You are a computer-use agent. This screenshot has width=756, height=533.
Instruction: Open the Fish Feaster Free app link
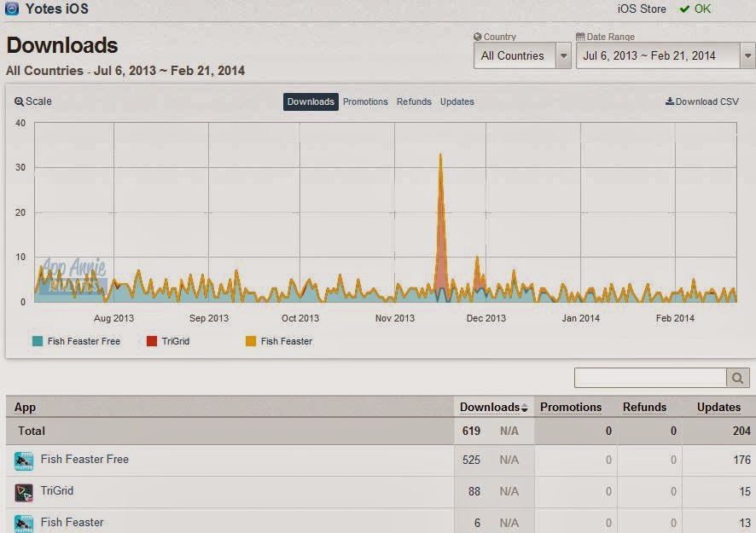pyautogui.click(x=84, y=460)
